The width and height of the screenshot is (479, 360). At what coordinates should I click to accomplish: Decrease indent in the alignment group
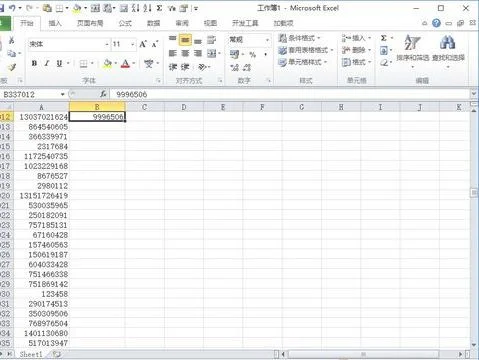pyautogui.click(x=173, y=67)
